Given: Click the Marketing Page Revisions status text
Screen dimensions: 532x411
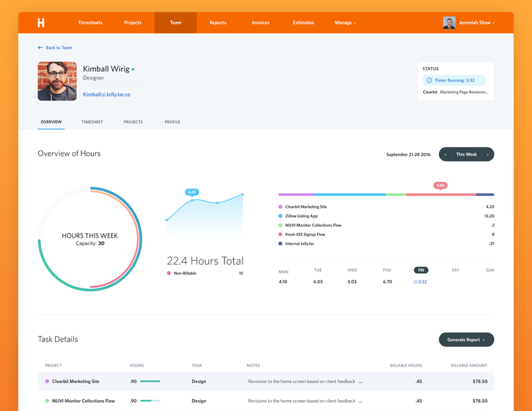Looking at the screenshot, I should click(464, 92).
